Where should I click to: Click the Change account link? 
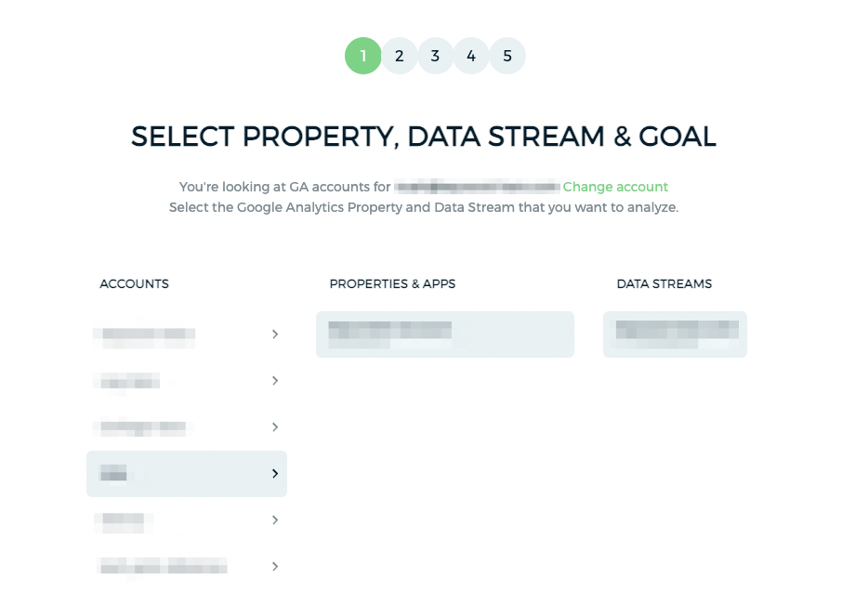click(x=615, y=187)
